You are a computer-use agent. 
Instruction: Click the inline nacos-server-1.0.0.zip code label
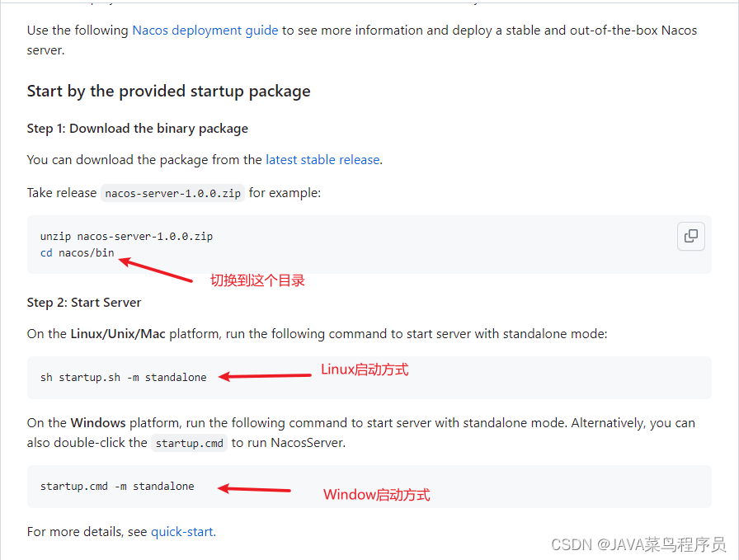pyautogui.click(x=173, y=193)
